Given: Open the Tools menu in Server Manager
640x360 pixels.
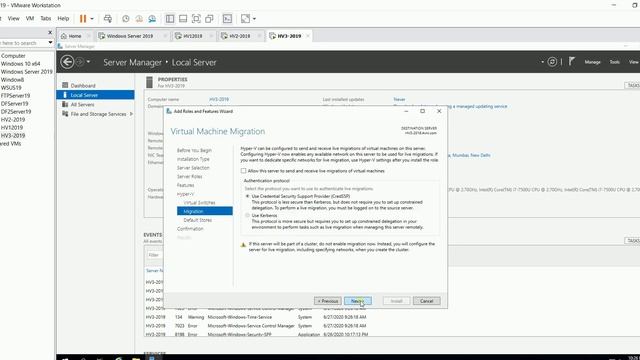Looking at the screenshot, I should 614,62.
